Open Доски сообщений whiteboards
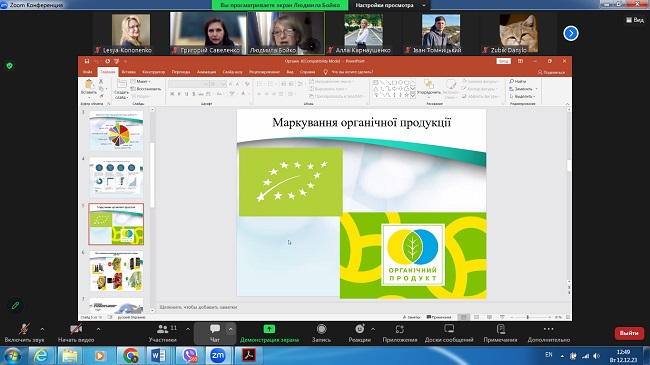 (x=449, y=333)
